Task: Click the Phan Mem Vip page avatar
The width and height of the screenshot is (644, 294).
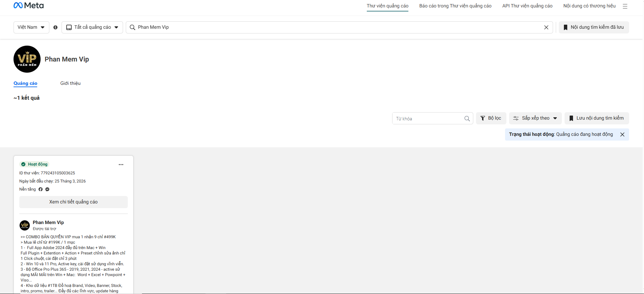Action: [27, 59]
